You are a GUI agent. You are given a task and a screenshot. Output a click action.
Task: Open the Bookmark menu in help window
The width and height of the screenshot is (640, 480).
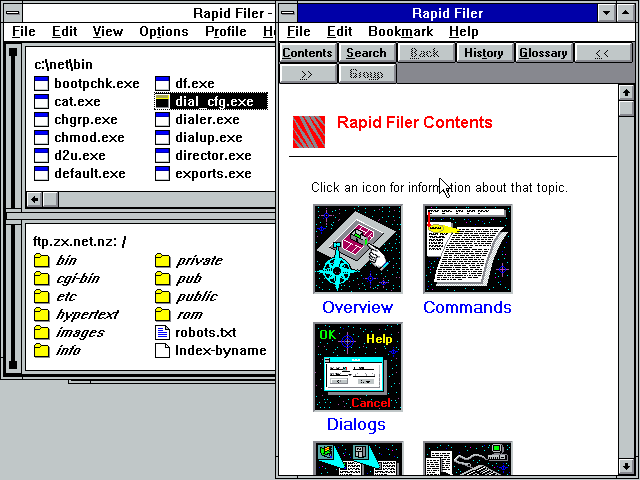(x=401, y=31)
